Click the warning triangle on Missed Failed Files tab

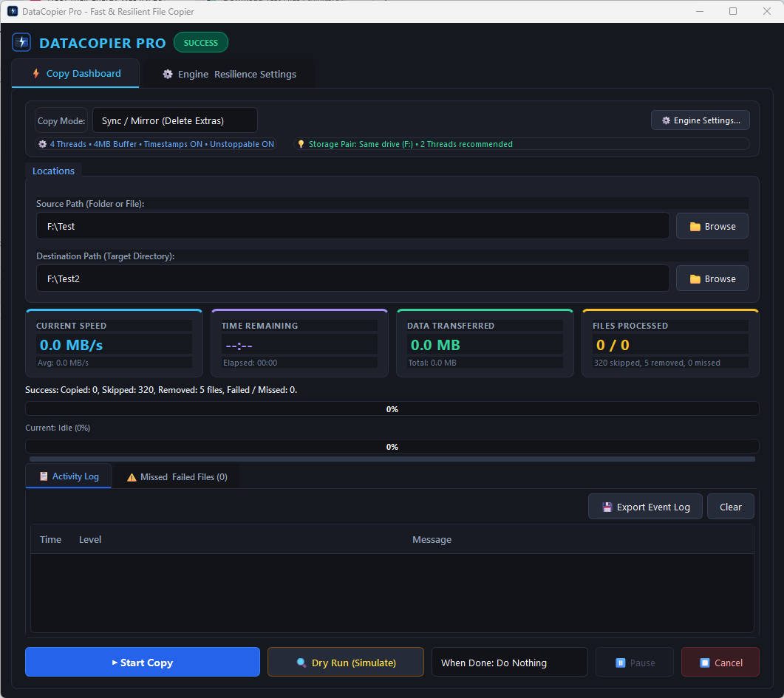tap(132, 477)
